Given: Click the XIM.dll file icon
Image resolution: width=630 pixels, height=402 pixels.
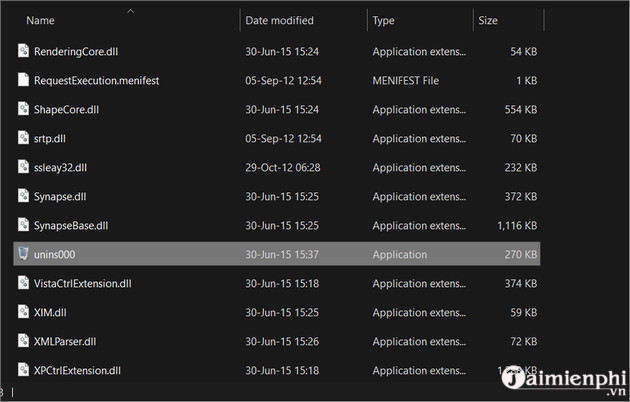Looking at the screenshot, I should pyautogui.click(x=23, y=313).
